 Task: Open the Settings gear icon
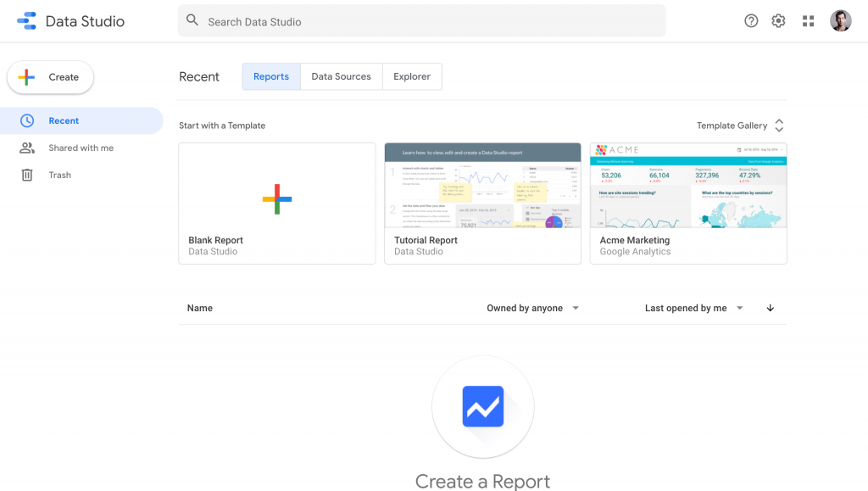tap(778, 21)
